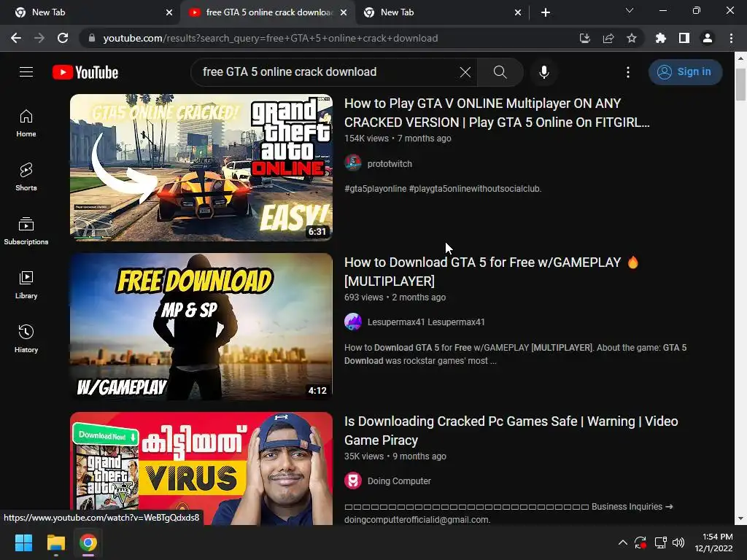The width and height of the screenshot is (747, 560).
Task: Open network status tray icon
Action: (660, 542)
